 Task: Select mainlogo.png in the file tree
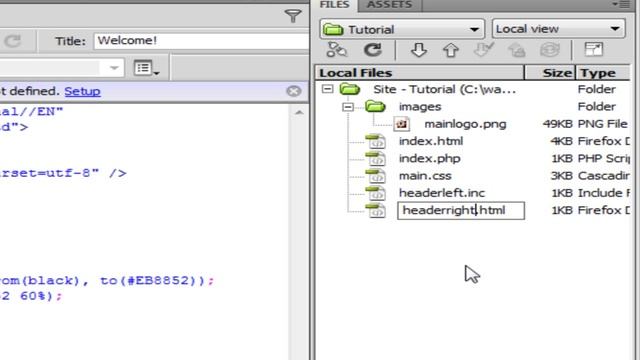[465, 124]
